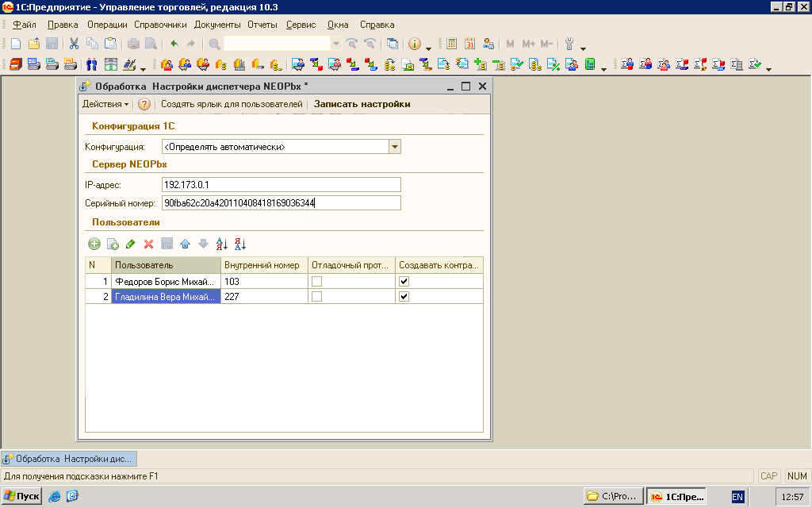The width and height of the screenshot is (812, 508).
Task: Uncheck create-contractor checkbox for Гладилина Вера
Action: pos(404,297)
